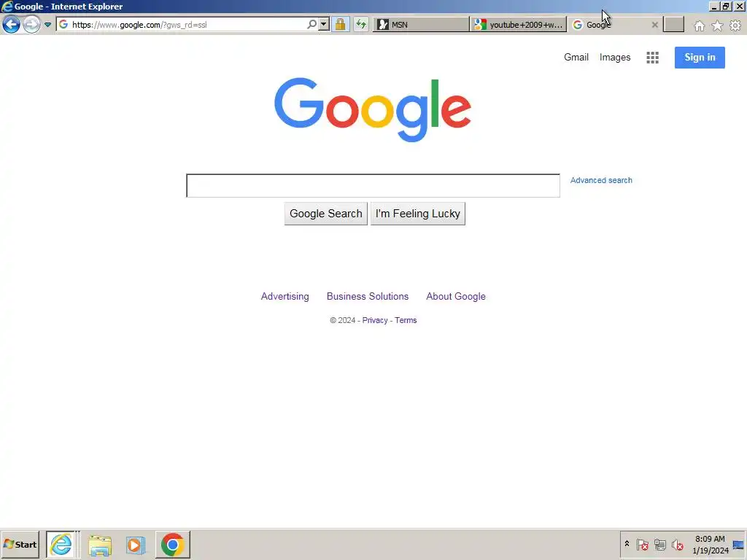Open the About Google link
Image resolution: width=747 pixels, height=560 pixels.
point(456,296)
